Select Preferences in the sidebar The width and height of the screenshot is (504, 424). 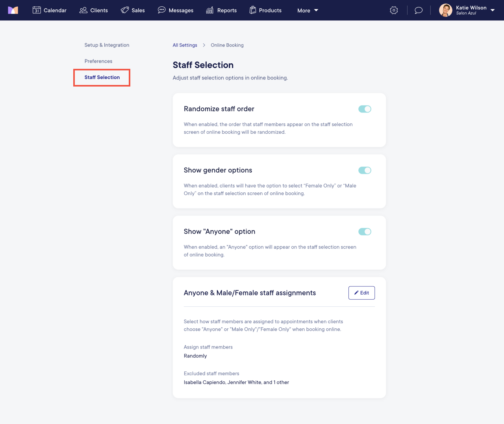[98, 61]
